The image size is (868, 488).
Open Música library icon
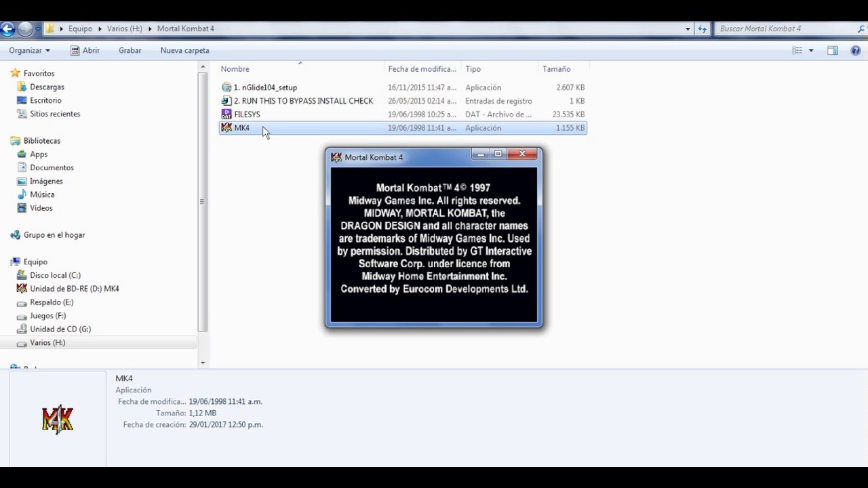22,195
